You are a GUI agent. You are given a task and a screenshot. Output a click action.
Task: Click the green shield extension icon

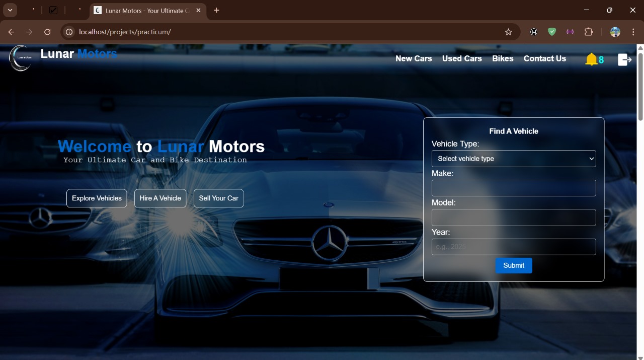(552, 32)
